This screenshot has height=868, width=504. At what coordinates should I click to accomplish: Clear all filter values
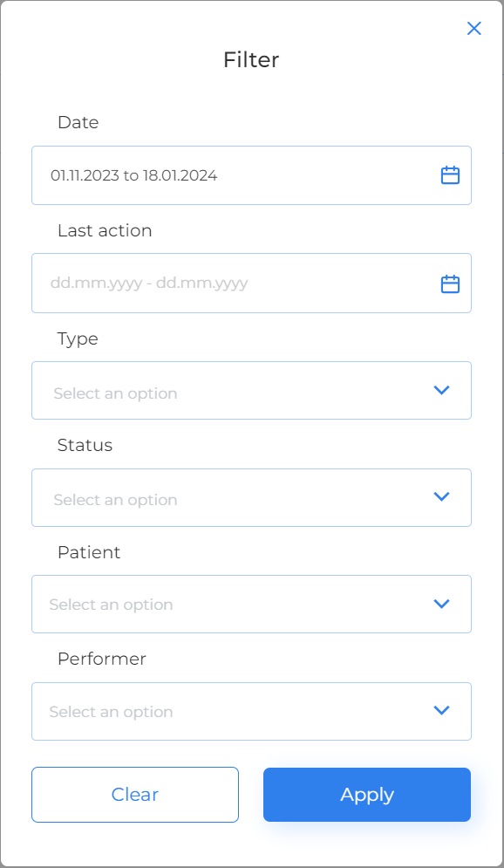coord(135,794)
